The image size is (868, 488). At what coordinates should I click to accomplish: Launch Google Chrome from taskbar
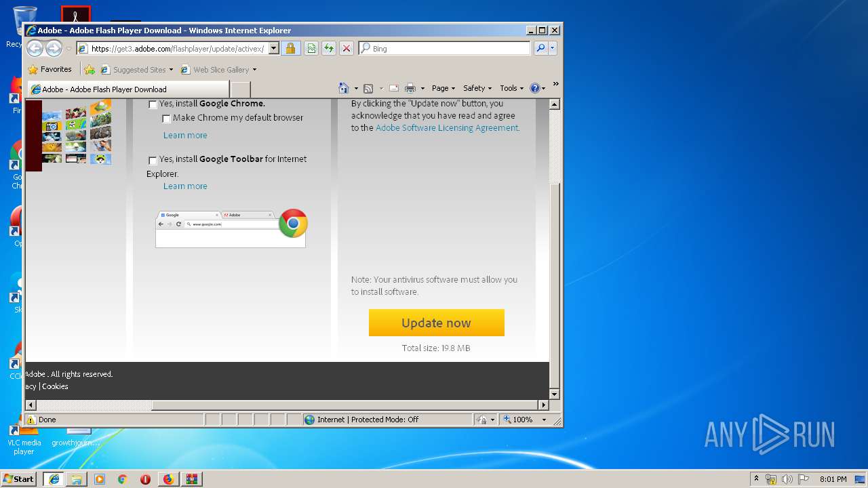point(123,479)
